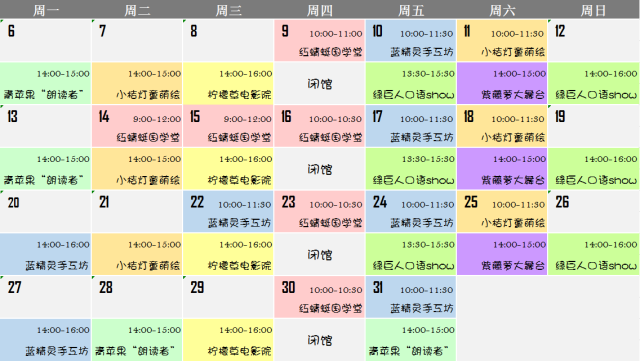The height and width of the screenshot is (361, 640).
Task: Click 紫藤萝大舞台 under the date 11 cell
Action: 513,95
